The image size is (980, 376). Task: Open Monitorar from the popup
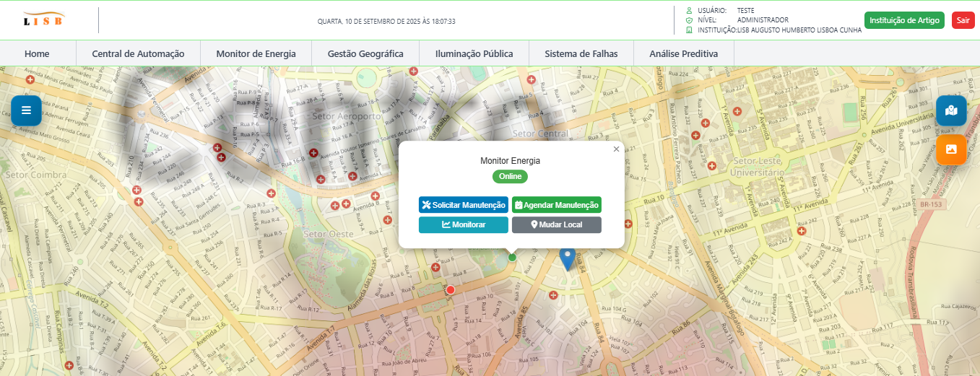[x=463, y=224]
